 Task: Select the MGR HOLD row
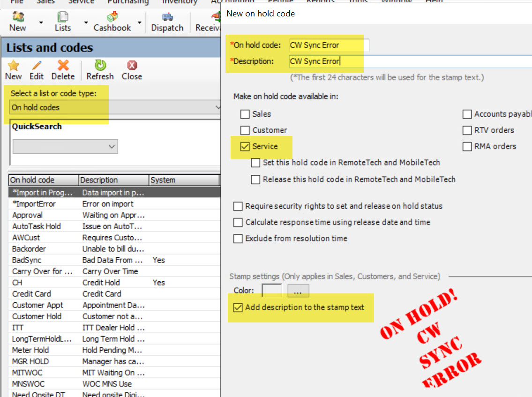tap(114, 361)
